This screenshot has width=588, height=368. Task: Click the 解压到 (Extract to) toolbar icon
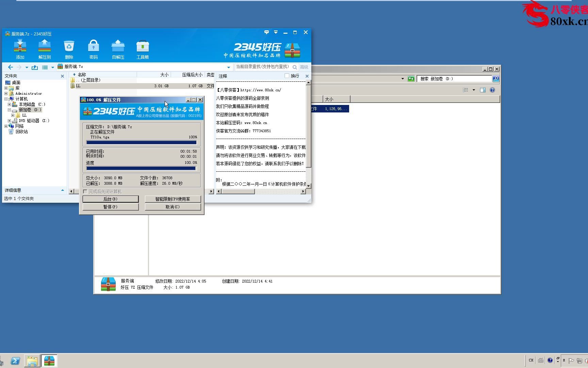point(45,49)
